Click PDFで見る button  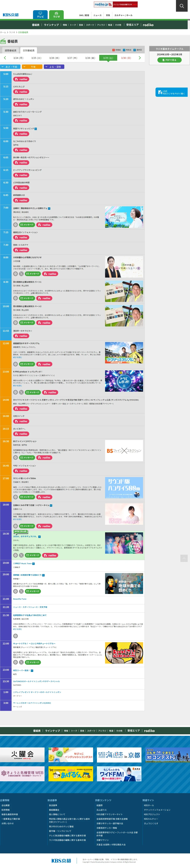click(169, 60)
